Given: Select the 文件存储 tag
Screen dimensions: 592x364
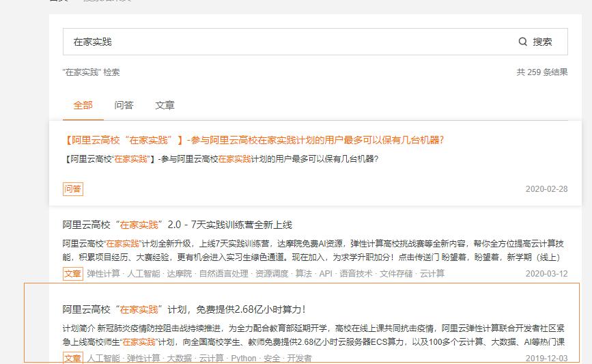Looking at the screenshot, I should tap(396, 273).
